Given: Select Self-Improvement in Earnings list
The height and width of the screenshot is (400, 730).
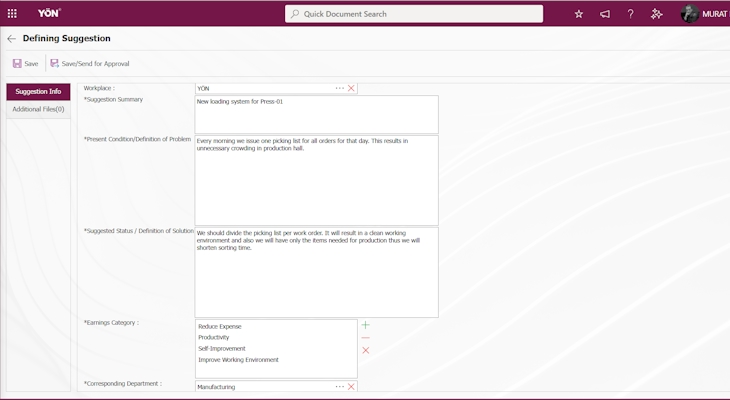Looking at the screenshot, I should (x=222, y=349).
